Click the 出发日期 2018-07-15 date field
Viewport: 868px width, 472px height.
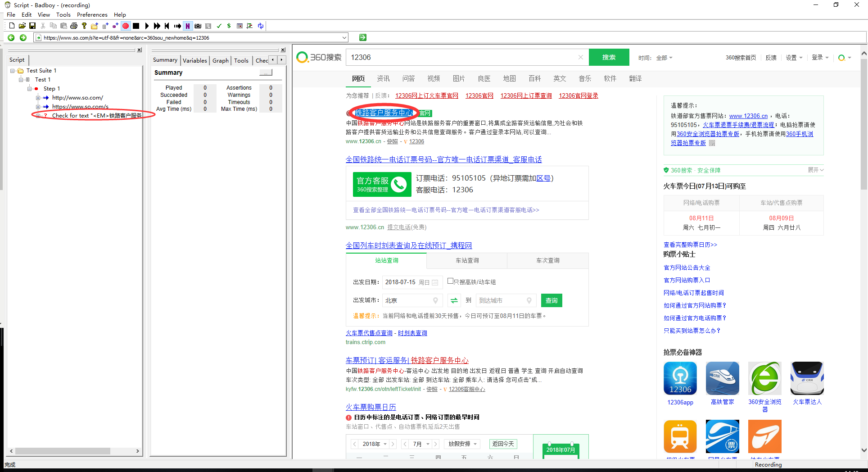pos(411,282)
